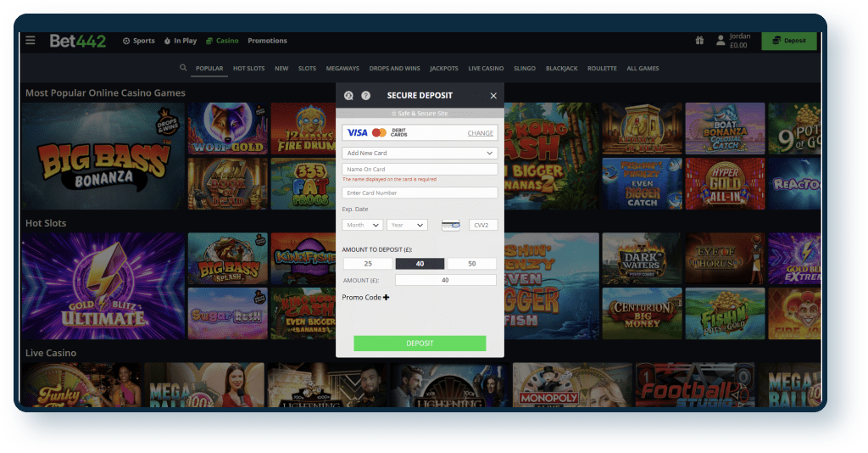Click the green DEPOSIT submit button

click(x=420, y=344)
